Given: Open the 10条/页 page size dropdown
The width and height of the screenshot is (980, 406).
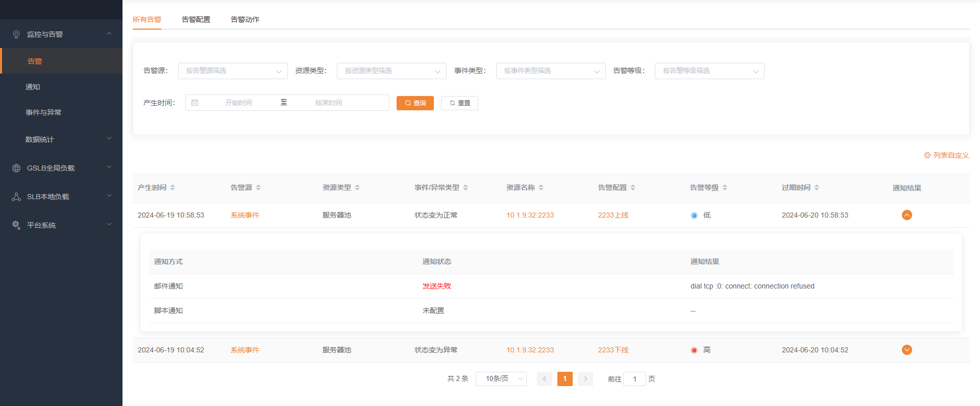Looking at the screenshot, I should coord(501,379).
